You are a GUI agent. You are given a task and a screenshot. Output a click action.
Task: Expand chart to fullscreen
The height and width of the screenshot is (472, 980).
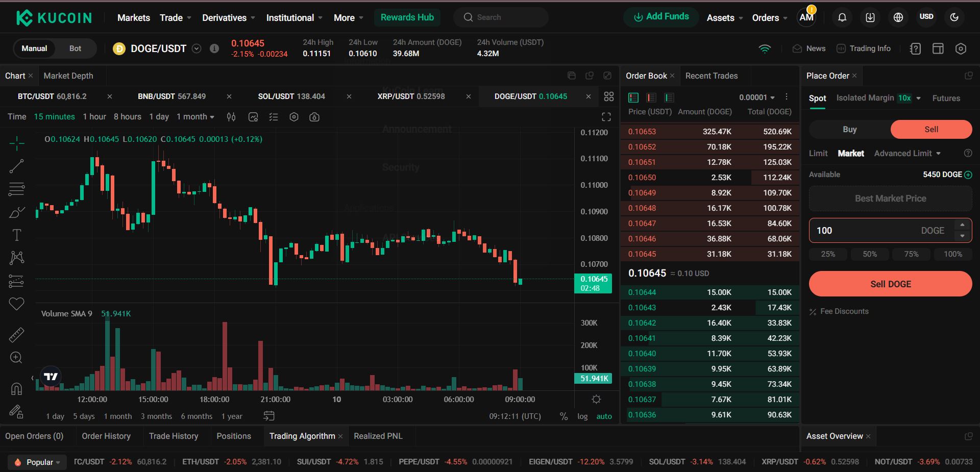(606, 117)
